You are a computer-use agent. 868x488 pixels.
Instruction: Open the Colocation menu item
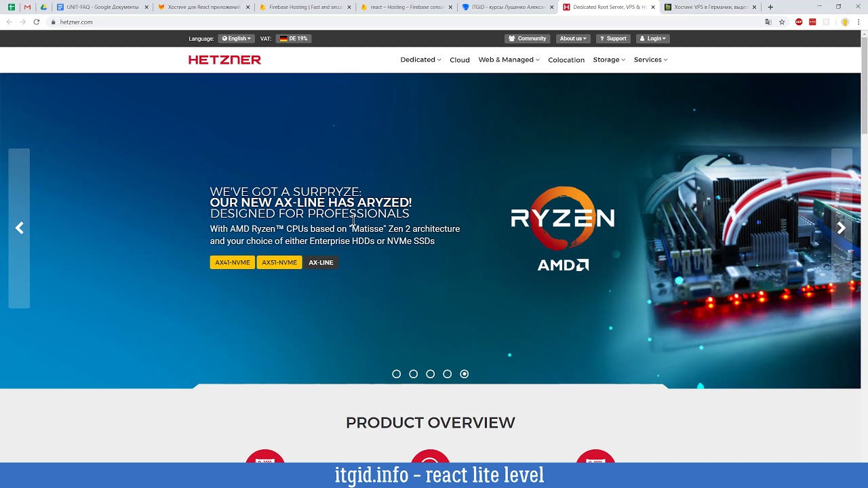(566, 60)
